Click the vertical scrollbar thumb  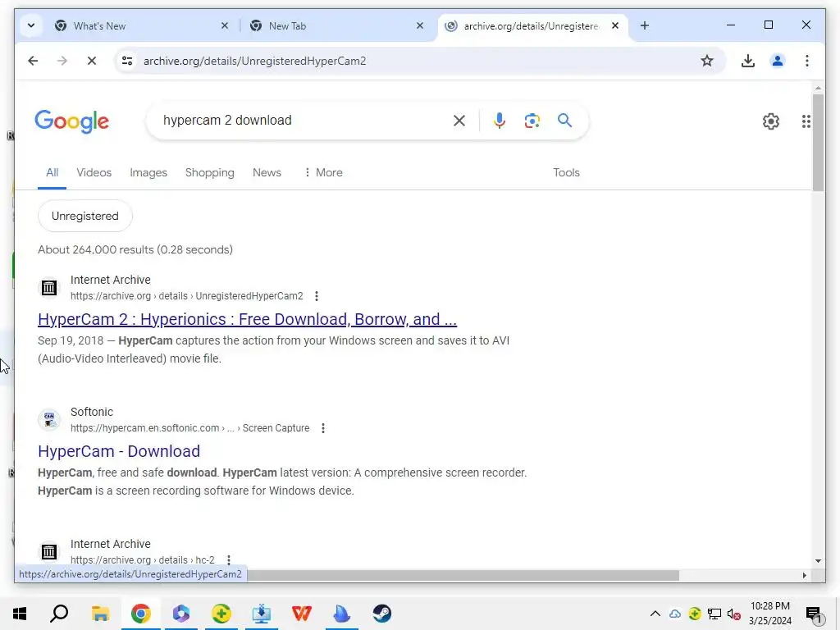[x=818, y=142]
